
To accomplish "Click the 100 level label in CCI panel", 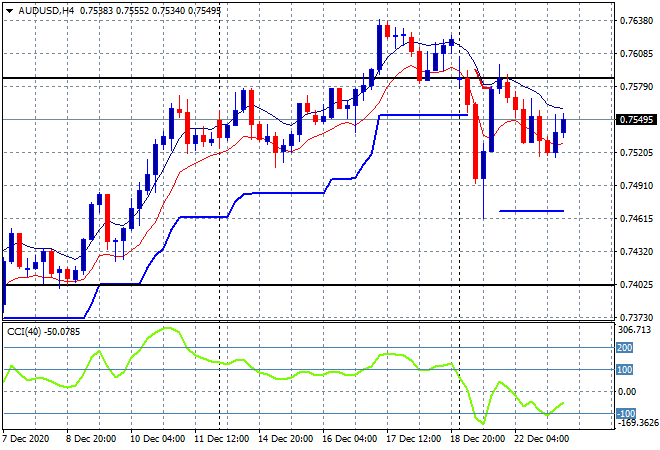I will tap(625, 370).
